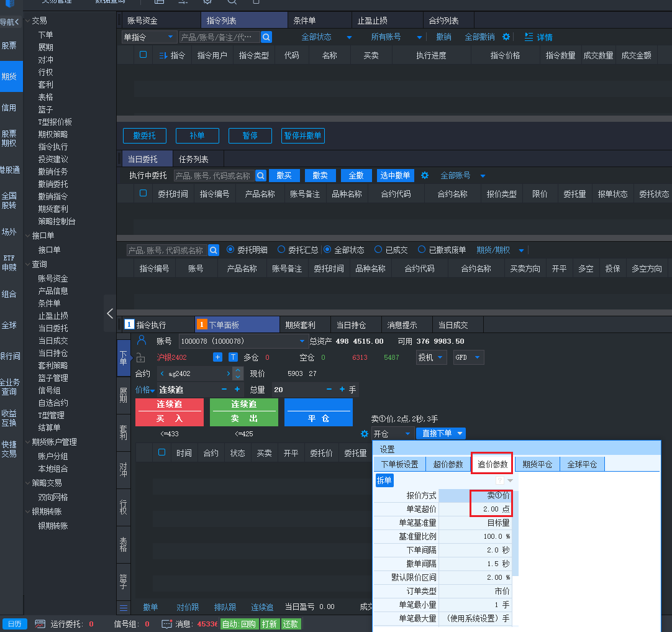Click previous contract arrow beside ag2402

[163, 373]
